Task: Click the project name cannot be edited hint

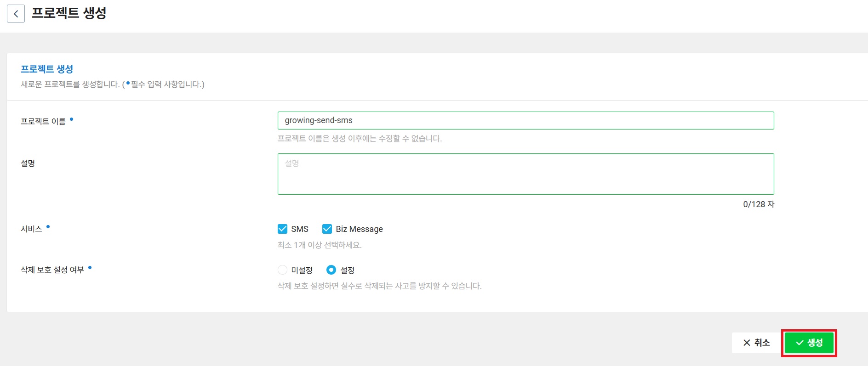Action: point(360,138)
